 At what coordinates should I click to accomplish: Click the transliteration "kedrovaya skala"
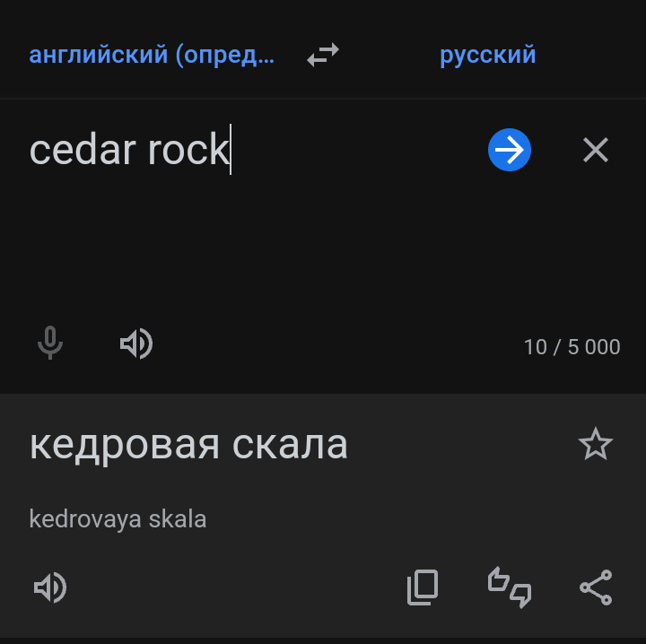click(x=118, y=518)
